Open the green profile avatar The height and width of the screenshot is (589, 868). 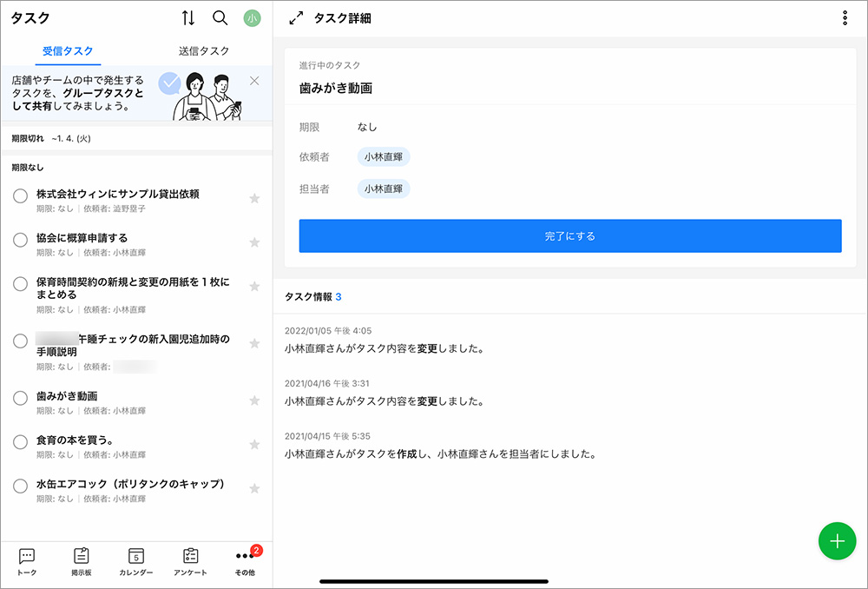[x=252, y=18]
